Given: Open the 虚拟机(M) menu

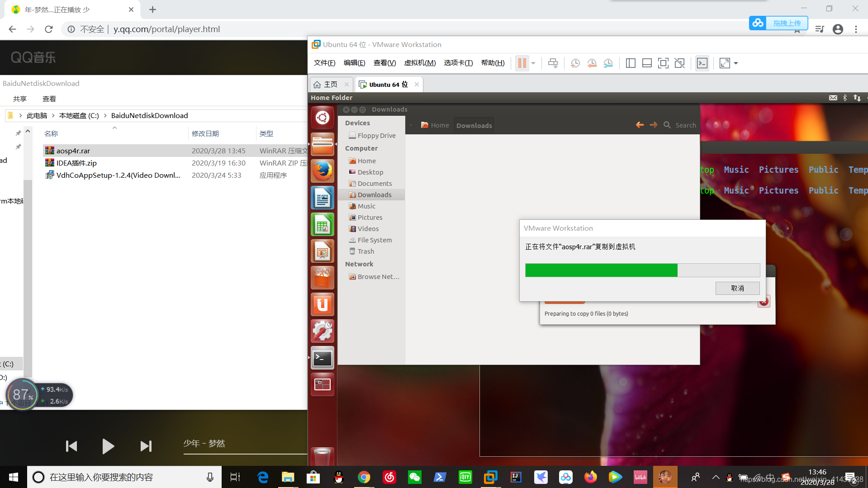Looking at the screenshot, I should [420, 63].
